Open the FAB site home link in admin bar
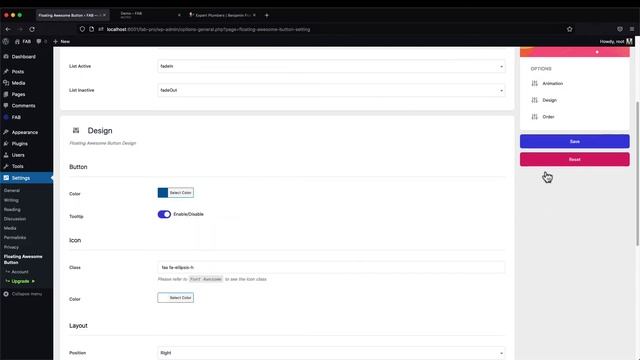This screenshot has height=360, width=640. (x=23, y=41)
